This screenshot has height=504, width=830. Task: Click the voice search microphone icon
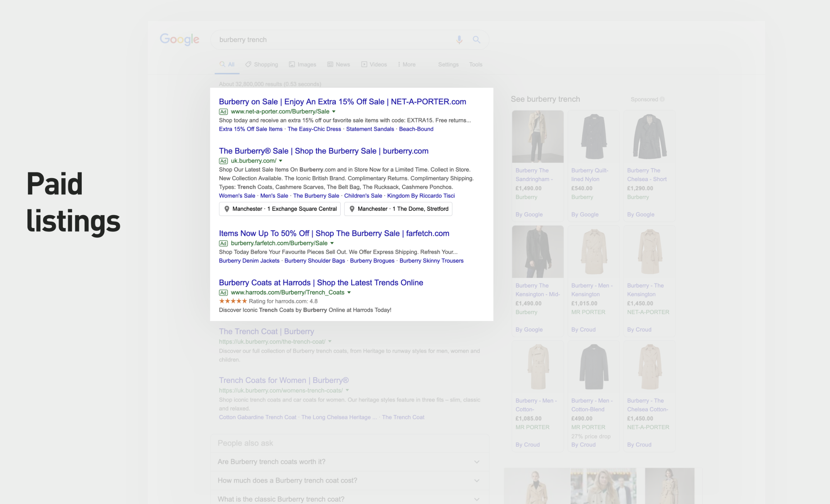point(459,40)
